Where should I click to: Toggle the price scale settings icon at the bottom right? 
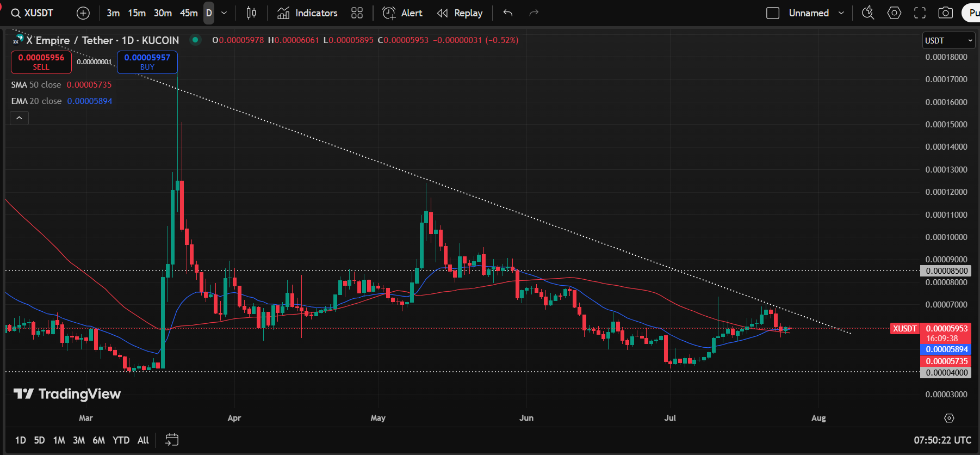(x=949, y=418)
